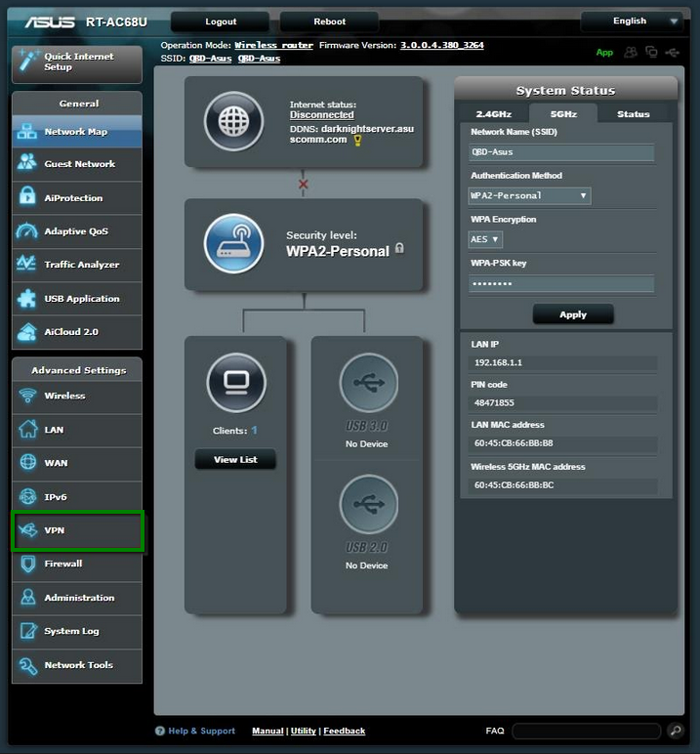Click the 5GHz MAC address 60:45:CB:66:BB:BC
Image resolution: width=700 pixels, height=754 pixels.
click(514, 485)
